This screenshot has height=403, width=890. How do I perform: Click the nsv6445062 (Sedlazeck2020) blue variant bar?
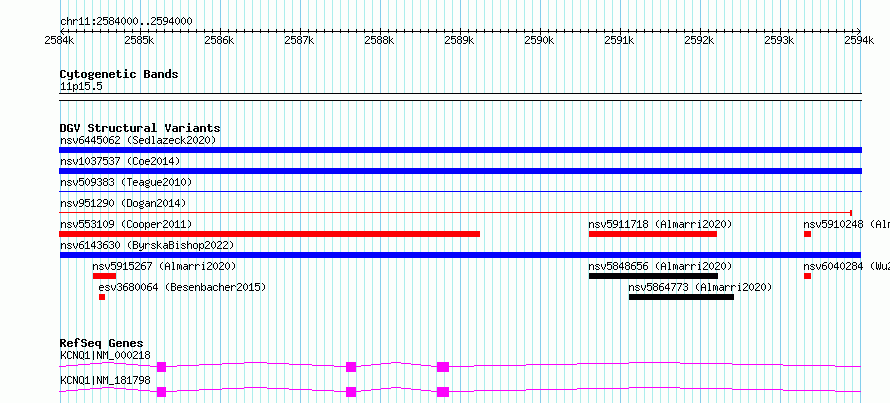460,150
